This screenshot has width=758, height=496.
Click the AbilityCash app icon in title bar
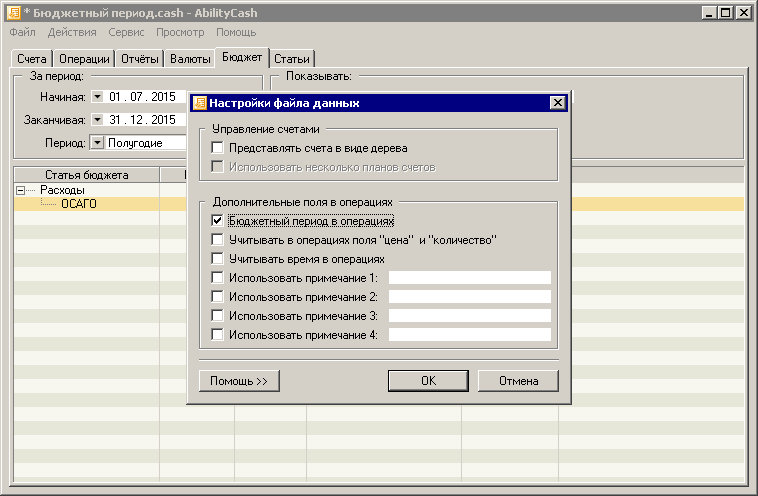coord(14,13)
